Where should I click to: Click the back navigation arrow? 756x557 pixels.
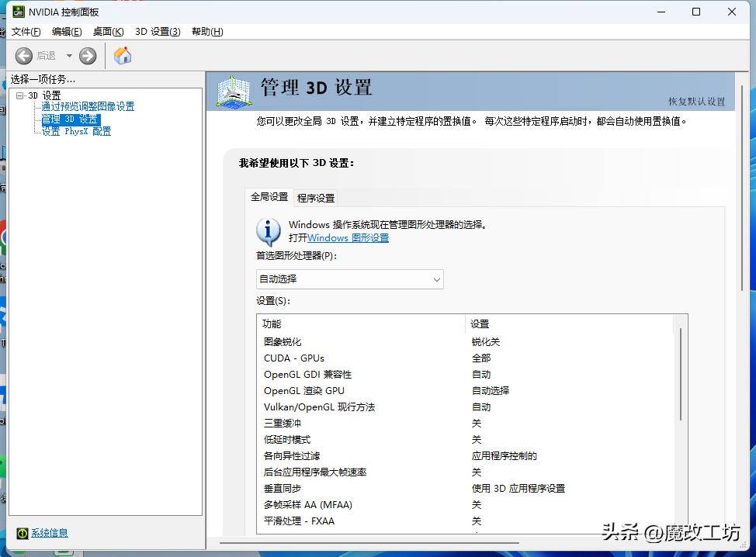pos(24,55)
